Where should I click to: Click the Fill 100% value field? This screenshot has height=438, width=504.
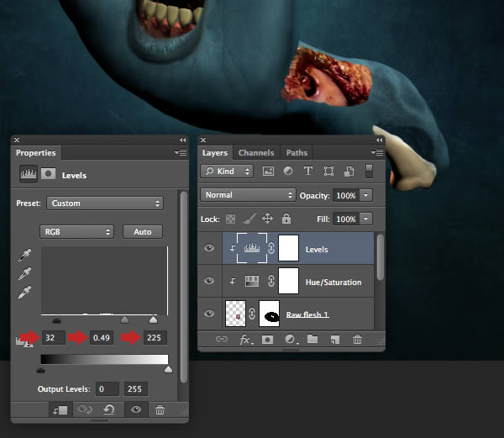[346, 219]
